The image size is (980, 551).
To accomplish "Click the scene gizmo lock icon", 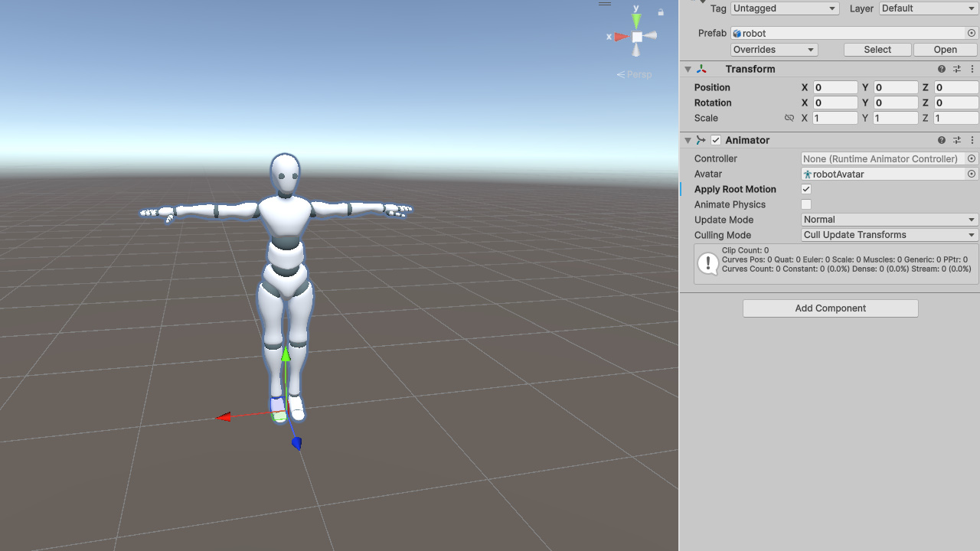I will tap(661, 12).
